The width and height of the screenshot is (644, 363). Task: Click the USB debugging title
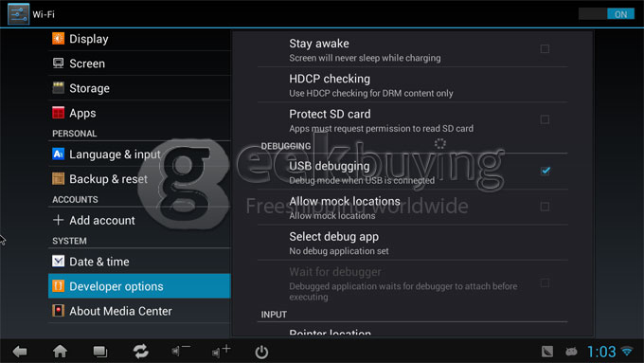click(x=330, y=166)
